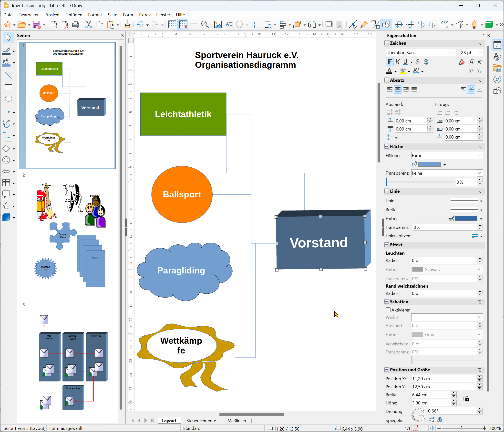Click the Print icon
Viewport: 504px width, 432px height.
click(76, 25)
